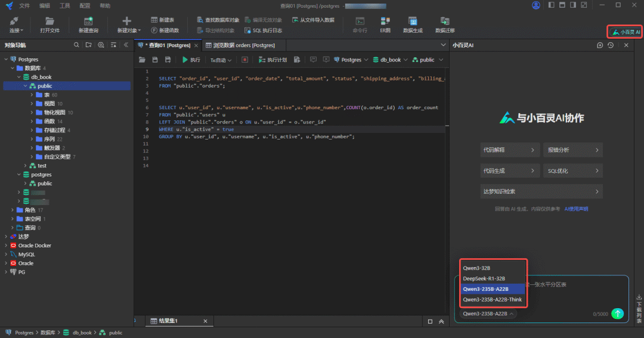Select DeepSeek-R1-32B from the model list

coord(484,278)
